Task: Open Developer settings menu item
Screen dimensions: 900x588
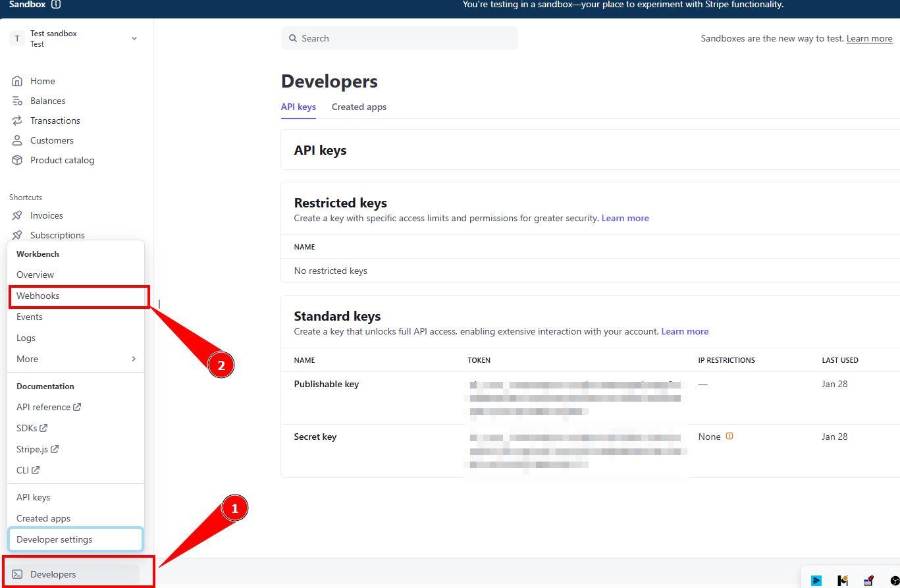Action: pos(55,539)
